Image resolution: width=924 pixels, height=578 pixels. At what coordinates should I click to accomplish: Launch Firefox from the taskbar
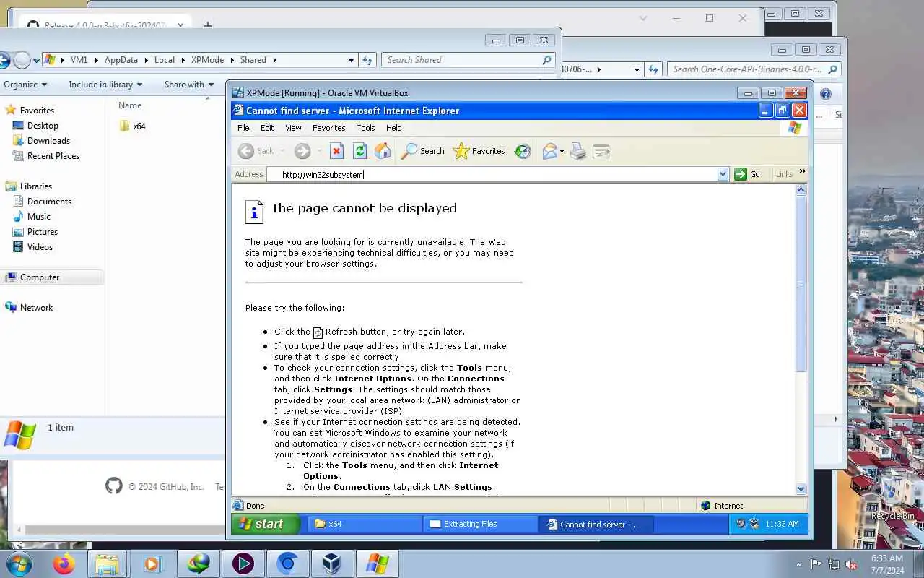(64, 564)
